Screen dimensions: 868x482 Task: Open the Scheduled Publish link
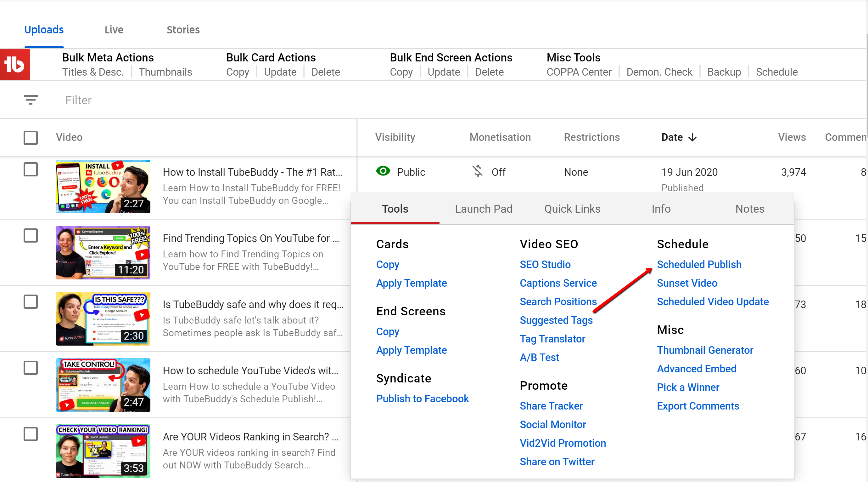tap(699, 264)
